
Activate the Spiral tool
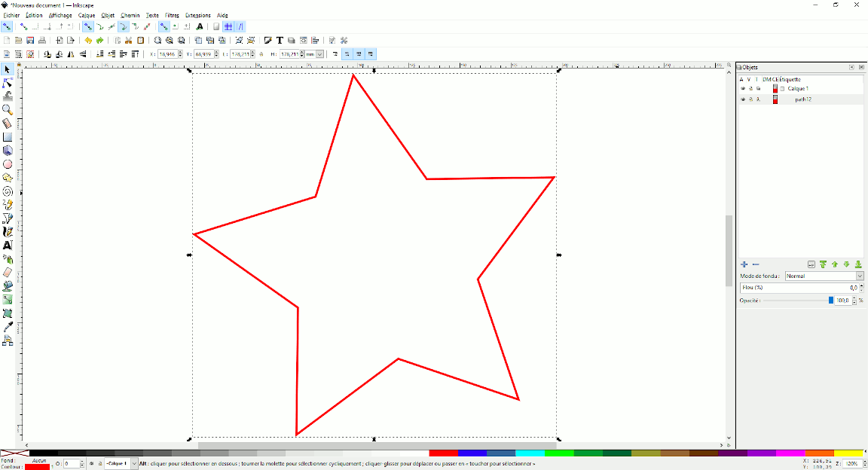pos(8,191)
